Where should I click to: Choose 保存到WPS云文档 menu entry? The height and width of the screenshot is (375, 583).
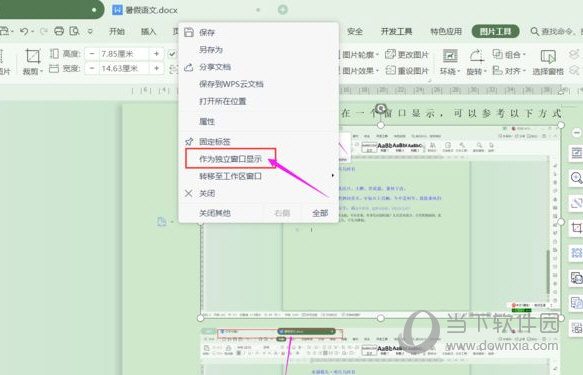(x=258, y=84)
